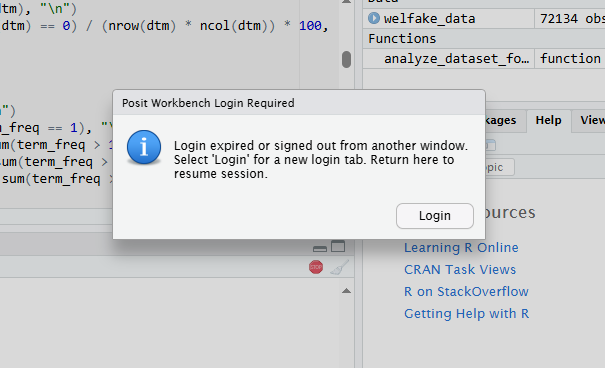The height and width of the screenshot is (368, 605).
Task: Click the help topic search field
Action: point(500,167)
